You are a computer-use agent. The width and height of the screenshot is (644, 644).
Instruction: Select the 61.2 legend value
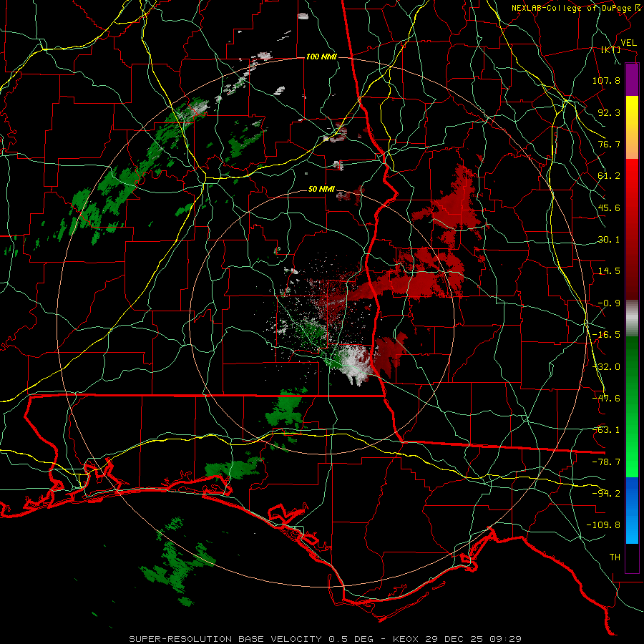(609, 176)
